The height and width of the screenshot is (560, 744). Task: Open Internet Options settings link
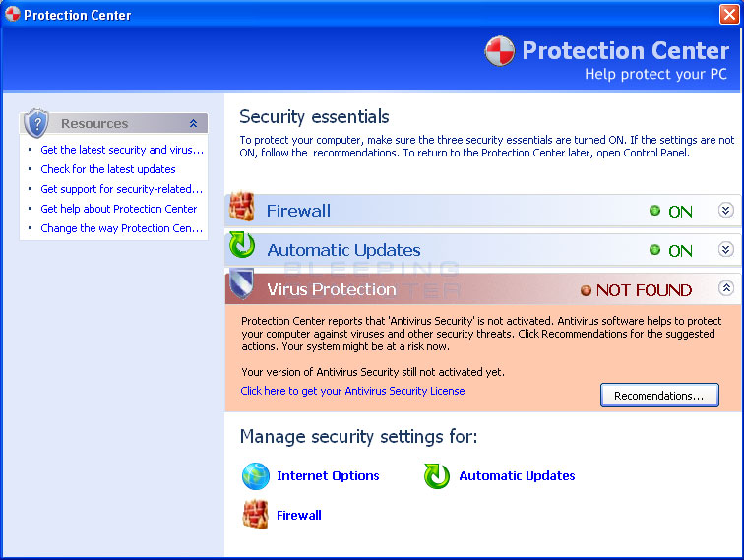328,476
